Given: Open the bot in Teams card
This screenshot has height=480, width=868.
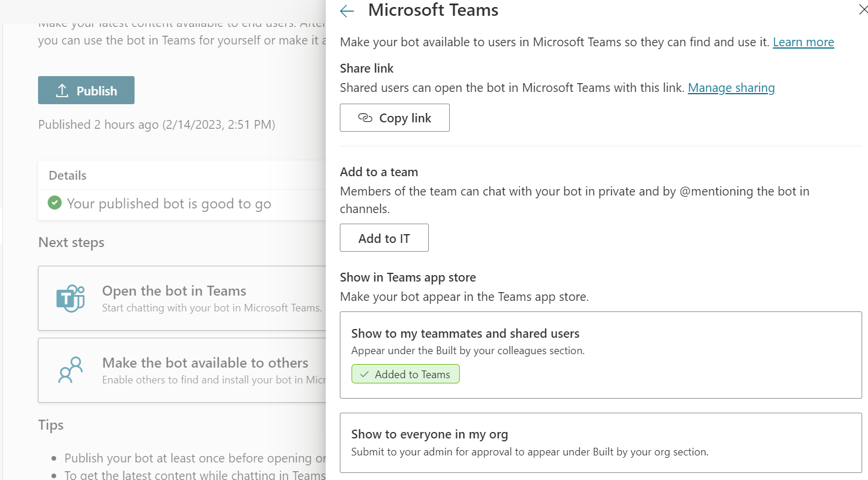Looking at the screenshot, I should point(182,298).
